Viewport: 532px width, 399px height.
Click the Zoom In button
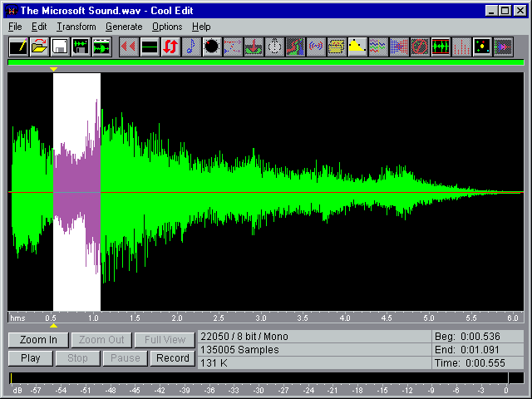(38, 340)
